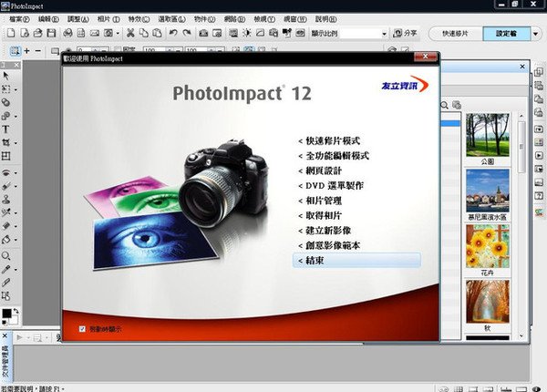
Task: Select the Text tool in toolbox
Action: (6, 129)
